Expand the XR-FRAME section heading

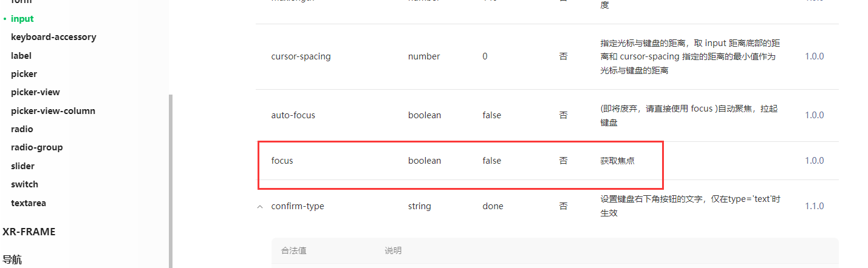29,232
